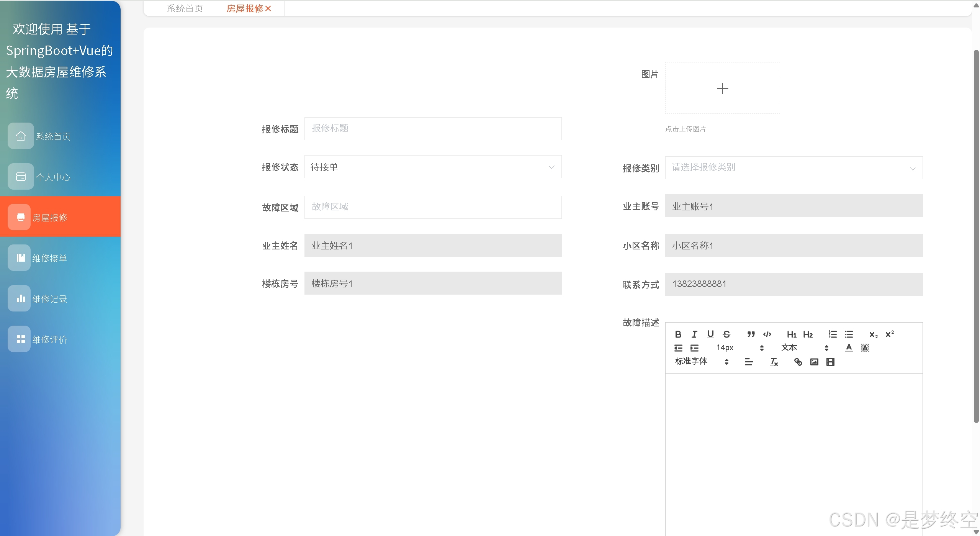Open the 报修状态 status dropdown
Screen dimensions: 980x536
click(x=433, y=167)
